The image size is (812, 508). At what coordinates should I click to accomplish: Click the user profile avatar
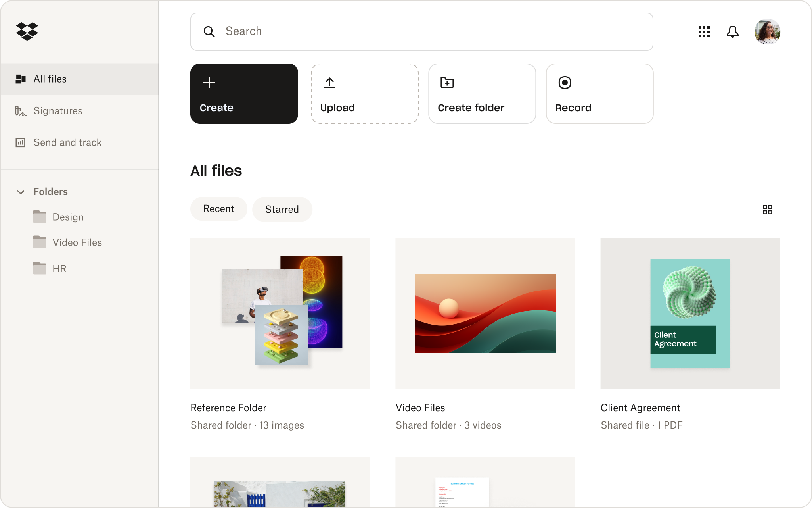[768, 31]
